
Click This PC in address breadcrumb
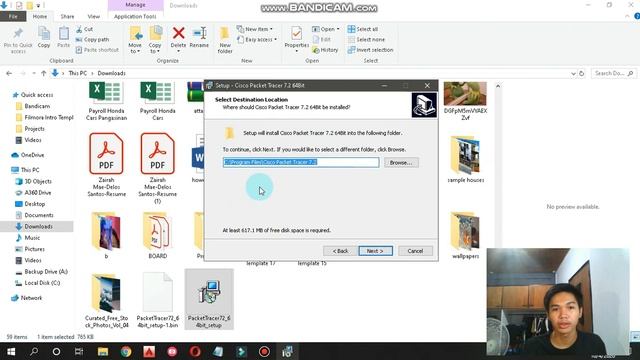click(x=78, y=73)
